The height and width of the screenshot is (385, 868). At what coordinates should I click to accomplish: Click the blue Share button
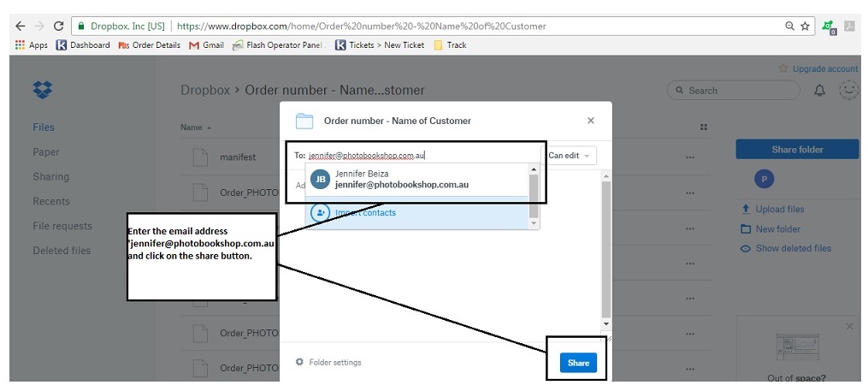click(x=578, y=363)
